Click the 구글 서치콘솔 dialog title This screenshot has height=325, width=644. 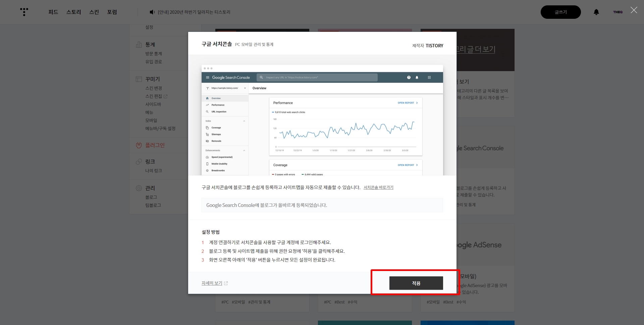[x=217, y=44]
